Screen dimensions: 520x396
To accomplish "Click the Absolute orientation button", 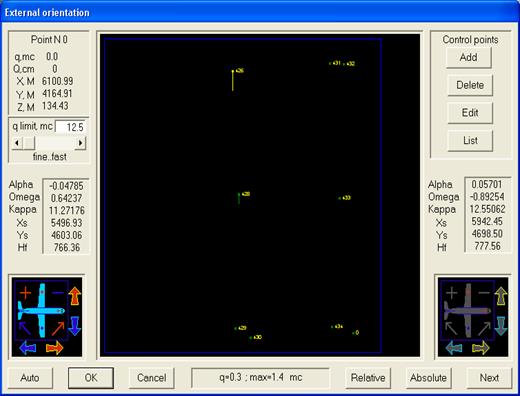I will (x=428, y=378).
